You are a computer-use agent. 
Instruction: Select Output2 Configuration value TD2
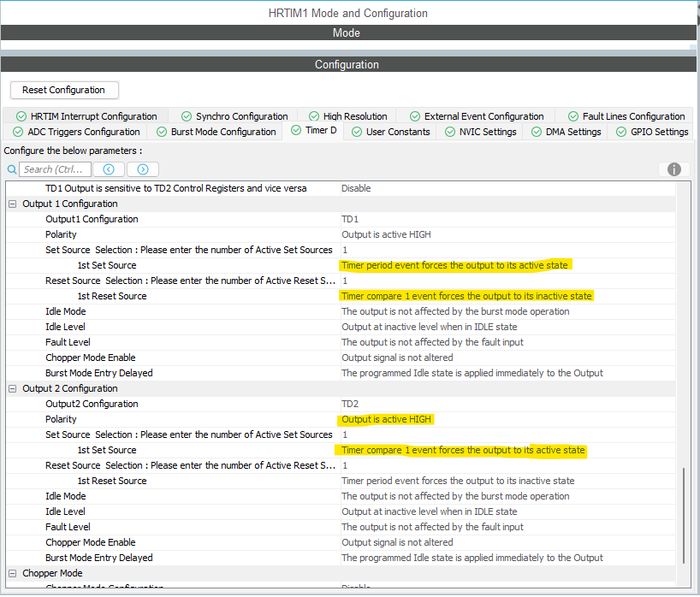click(x=508, y=404)
